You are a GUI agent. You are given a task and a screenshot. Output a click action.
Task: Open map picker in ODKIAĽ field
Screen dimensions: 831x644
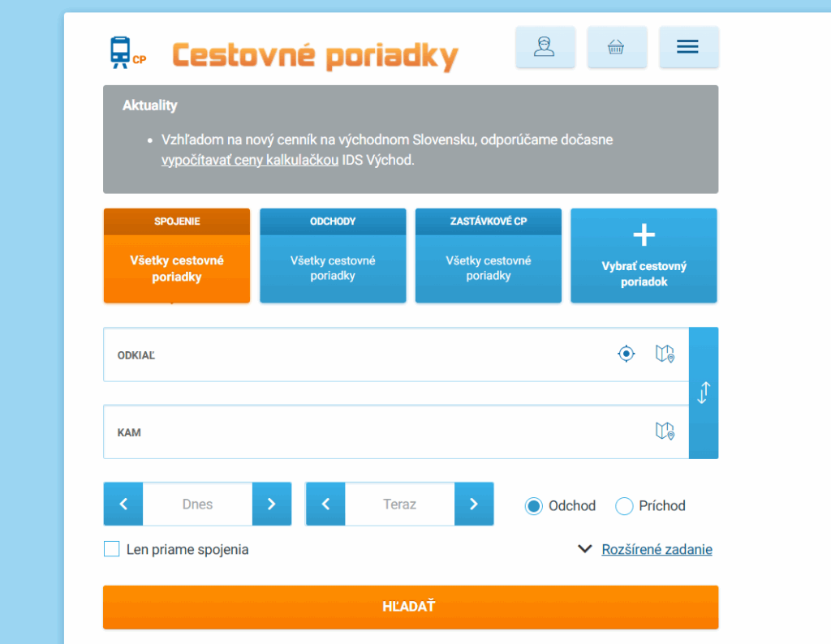pyautogui.click(x=665, y=354)
